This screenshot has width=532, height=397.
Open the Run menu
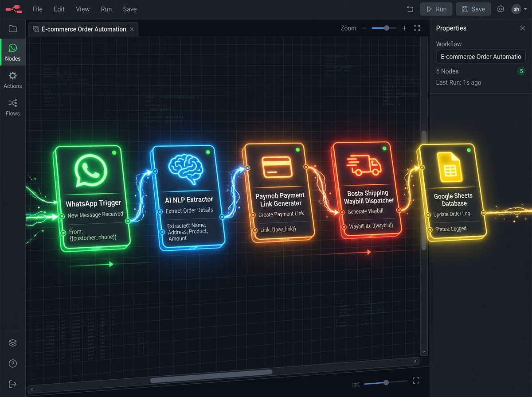tap(106, 9)
